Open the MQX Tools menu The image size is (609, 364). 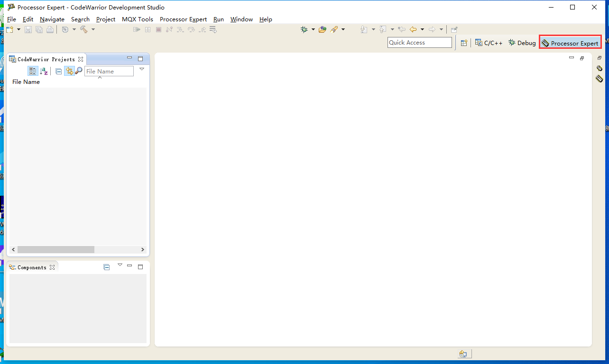point(138,19)
